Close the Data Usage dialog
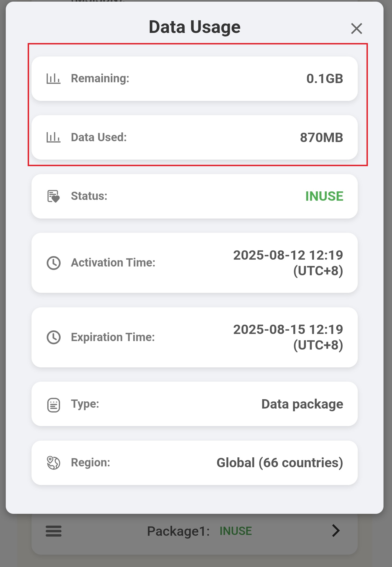The image size is (392, 567). [x=356, y=29]
